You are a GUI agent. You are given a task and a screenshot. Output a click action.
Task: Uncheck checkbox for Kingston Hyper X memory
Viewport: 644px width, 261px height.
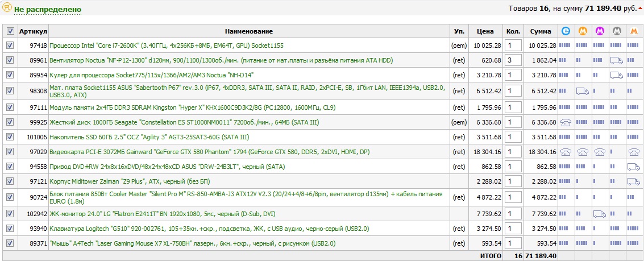10,107
